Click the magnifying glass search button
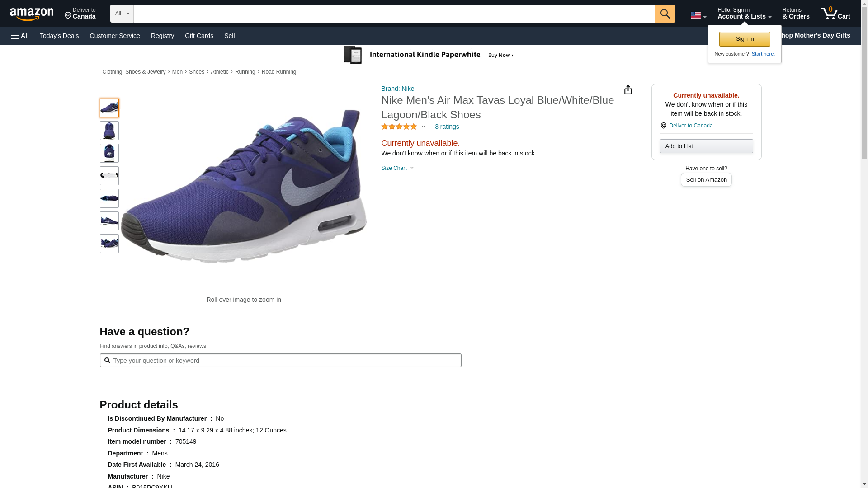 (x=665, y=14)
